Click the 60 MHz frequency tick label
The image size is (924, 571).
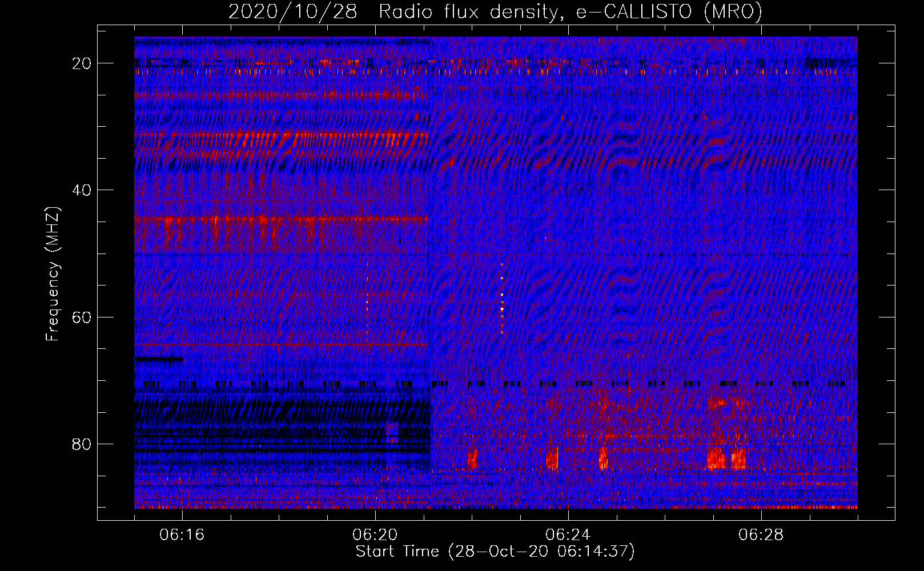coord(82,317)
